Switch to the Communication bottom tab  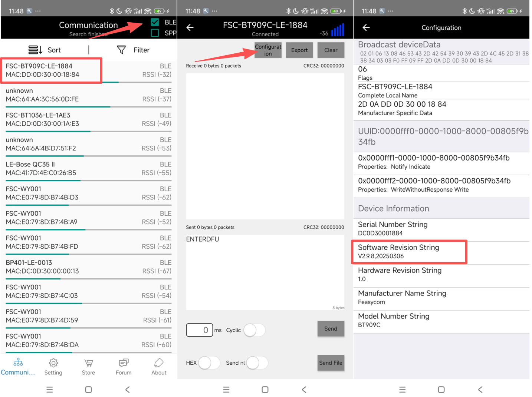[18, 366]
